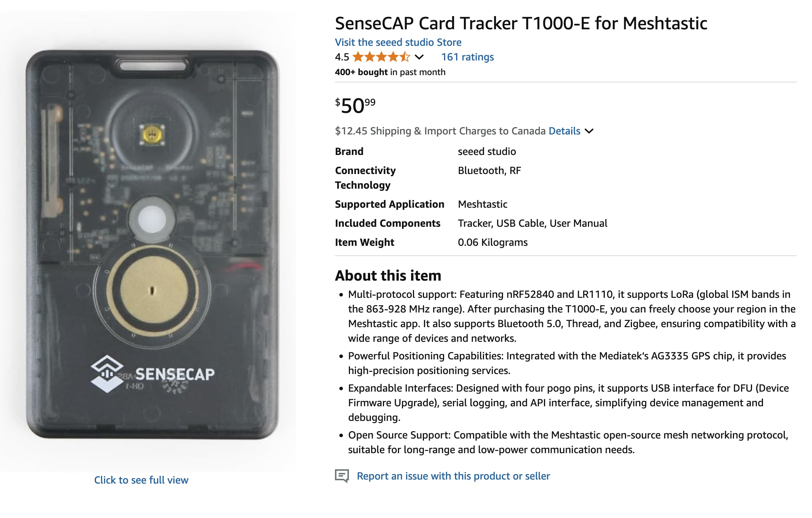
Task: Click the Supported Application value Meshtastic
Action: pos(483,204)
